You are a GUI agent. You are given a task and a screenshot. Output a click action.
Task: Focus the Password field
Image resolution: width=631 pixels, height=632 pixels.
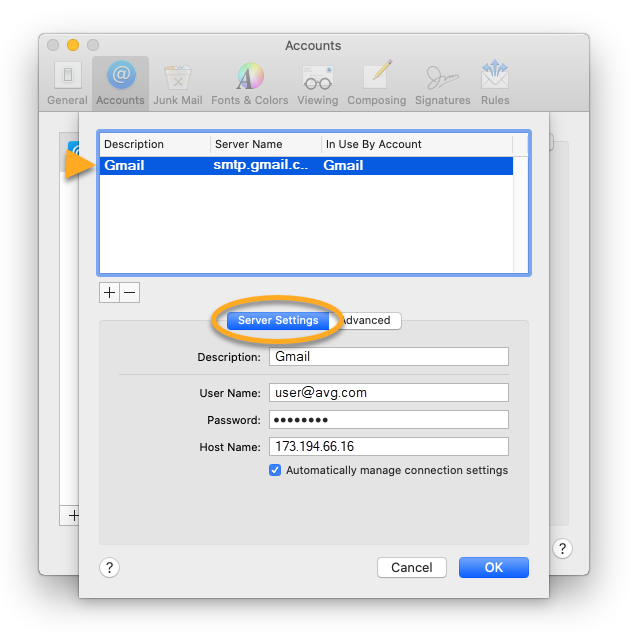pos(389,420)
